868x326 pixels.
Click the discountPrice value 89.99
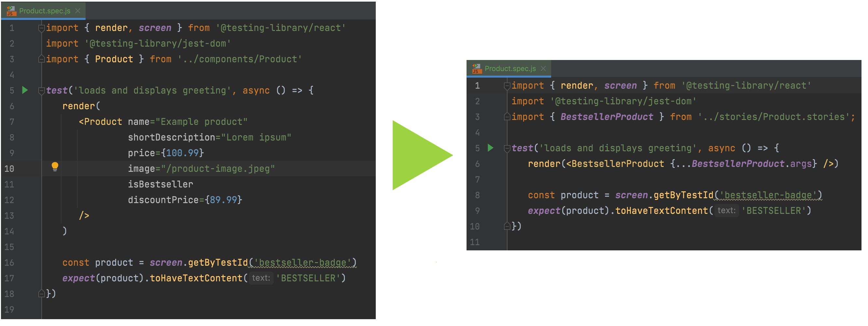pos(223,200)
